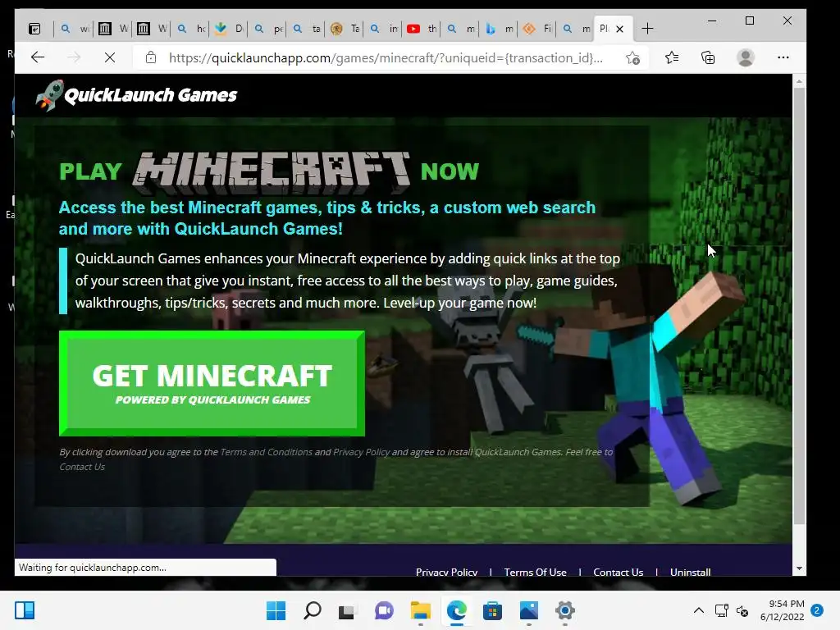Open the Windows Widgets panel
The width and height of the screenshot is (840, 630).
tap(25, 610)
